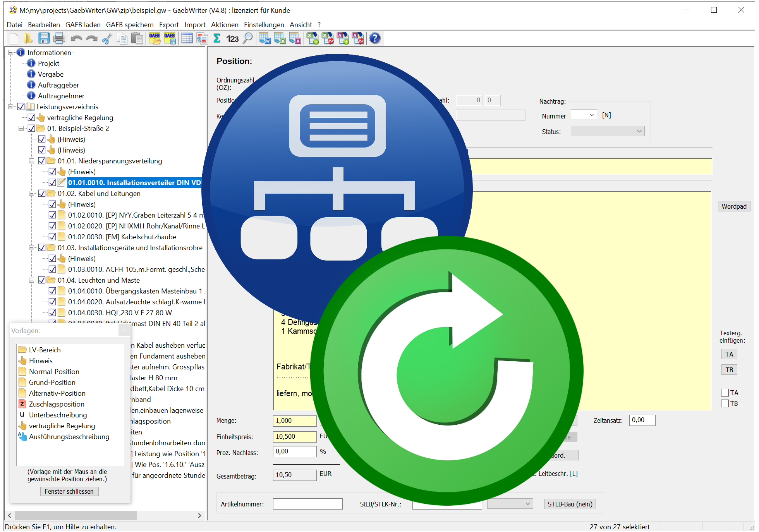Open the Datei menu

click(x=15, y=25)
